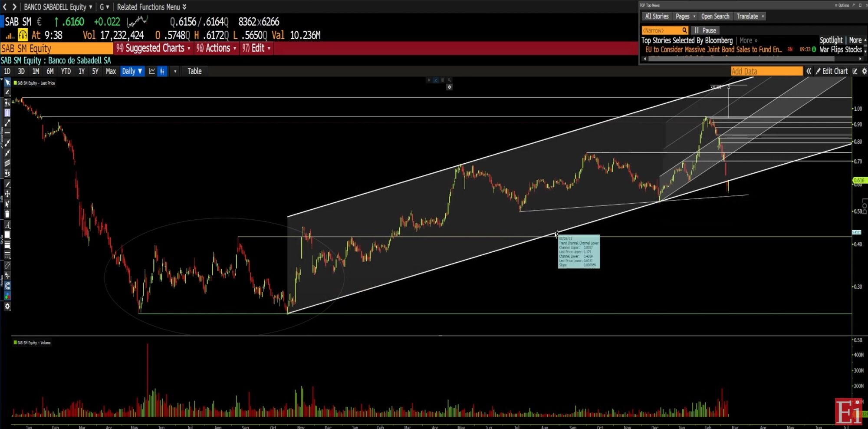Open the left toolbar settings gear
Viewport: 868px width, 429px height.
(7, 307)
